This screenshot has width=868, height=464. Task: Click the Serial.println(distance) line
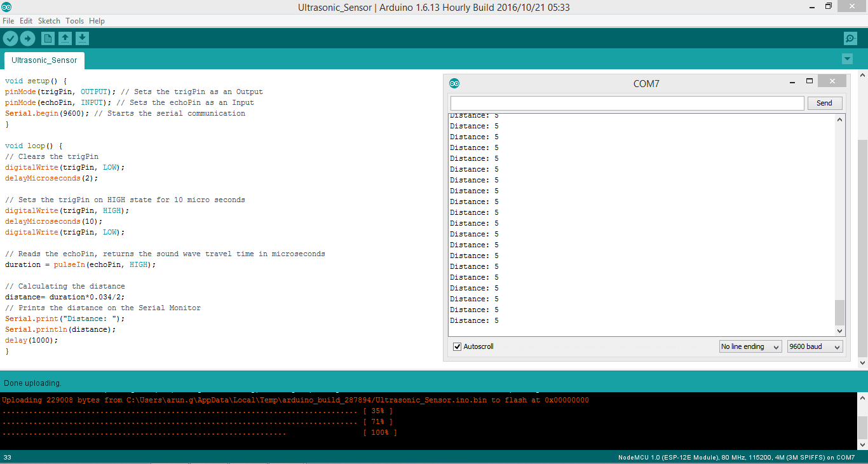(x=60, y=330)
